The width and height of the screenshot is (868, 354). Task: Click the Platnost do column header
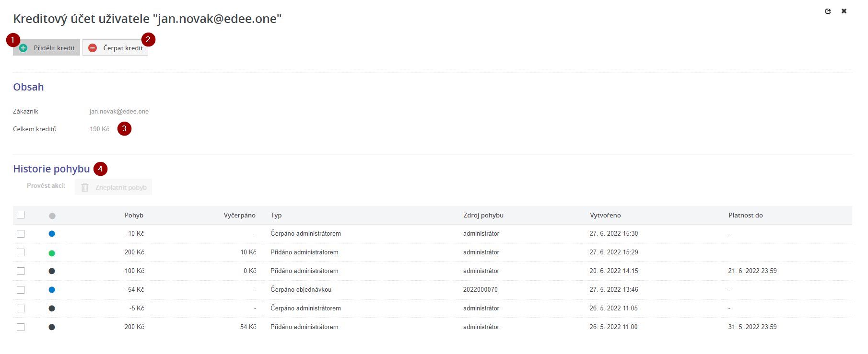pos(745,216)
